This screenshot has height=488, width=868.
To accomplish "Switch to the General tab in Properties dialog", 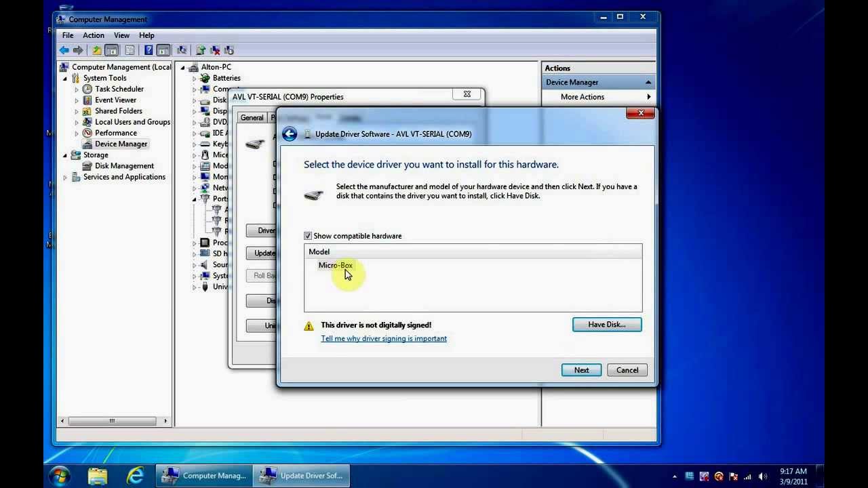I will pos(252,117).
